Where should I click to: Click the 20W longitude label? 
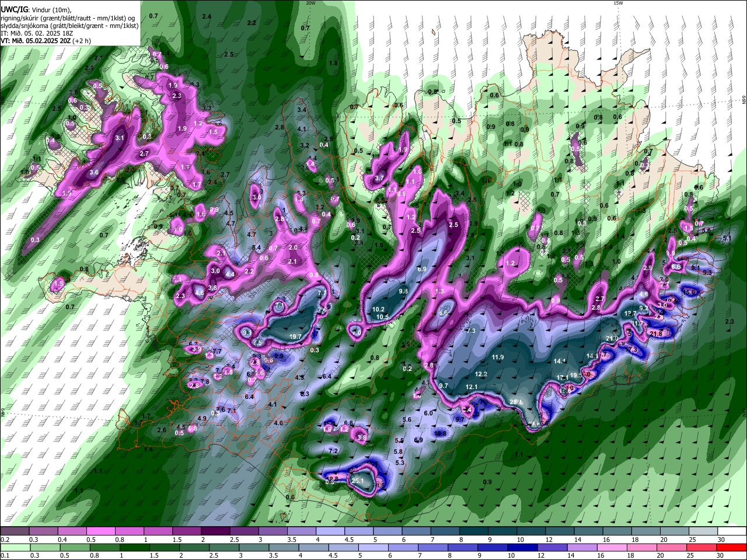click(310, 3)
